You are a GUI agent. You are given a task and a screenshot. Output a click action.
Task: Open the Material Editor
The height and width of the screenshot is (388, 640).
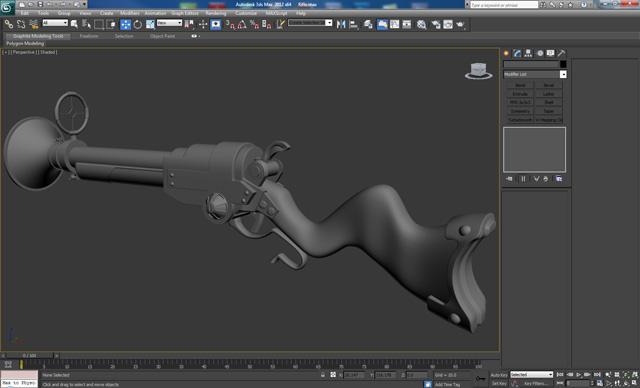click(x=421, y=24)
